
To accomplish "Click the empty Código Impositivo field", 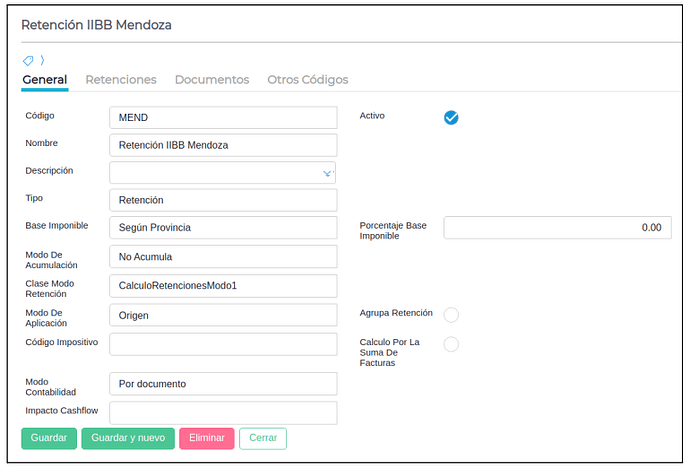I will [x=223, y=344].
